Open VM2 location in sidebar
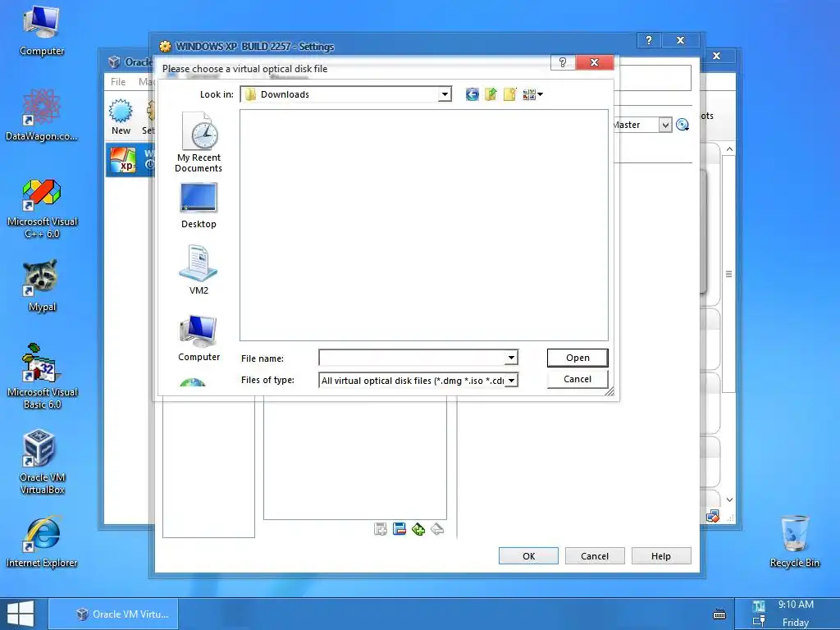This screenshot has width=840, height=630. pos(199,270)
